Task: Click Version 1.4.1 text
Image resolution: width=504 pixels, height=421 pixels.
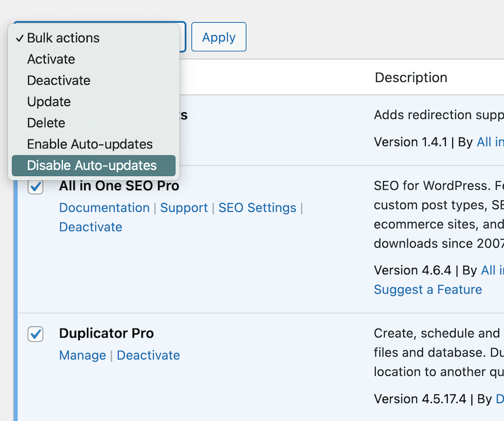Action: [410, 142]
